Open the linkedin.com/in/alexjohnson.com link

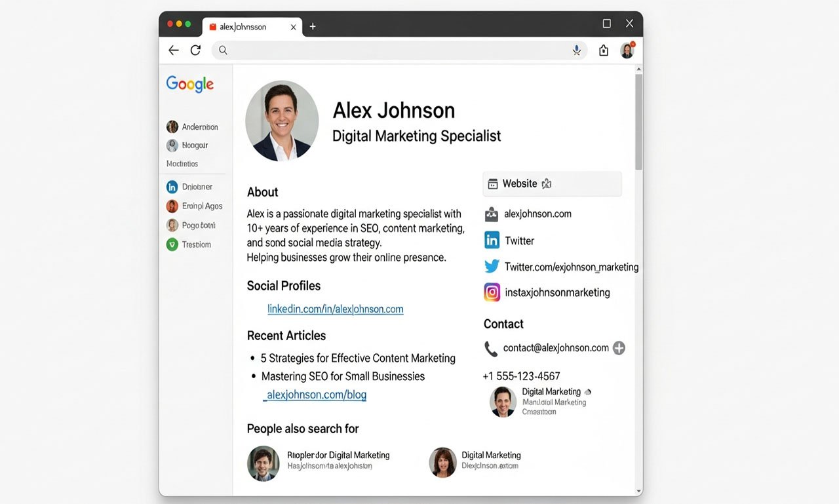(x=335, y=309)
